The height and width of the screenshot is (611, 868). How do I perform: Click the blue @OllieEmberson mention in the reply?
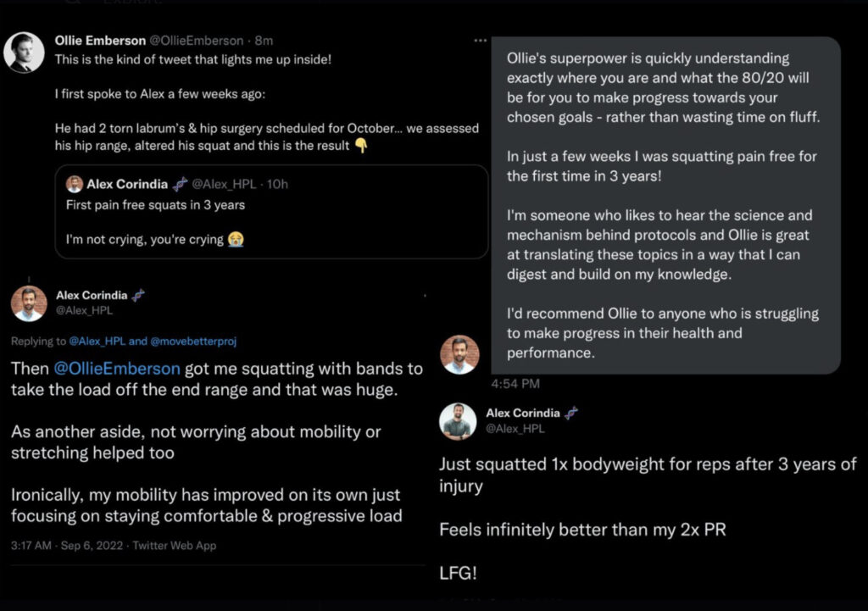(x=117, y=369)
